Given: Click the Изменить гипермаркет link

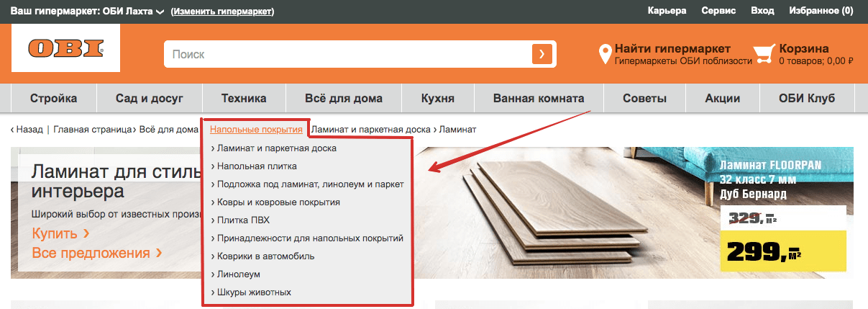Looking at the screenshot, I should pos(222,12).
